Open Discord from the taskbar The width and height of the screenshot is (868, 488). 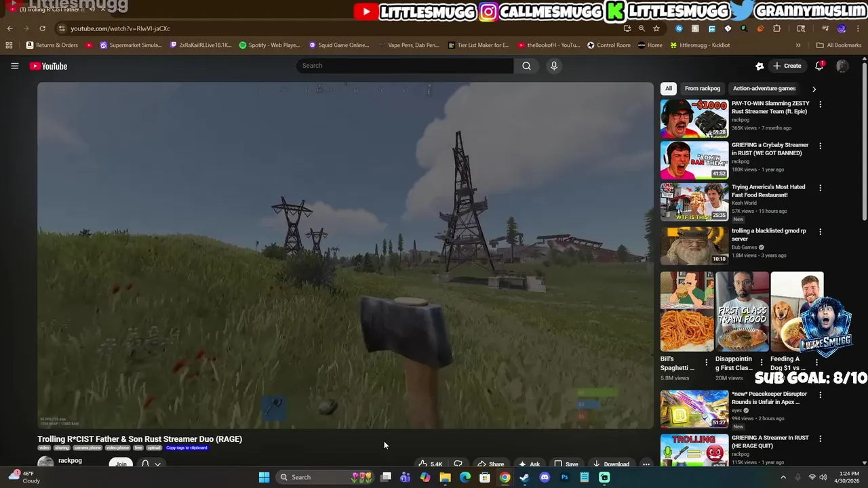[544, 477]
